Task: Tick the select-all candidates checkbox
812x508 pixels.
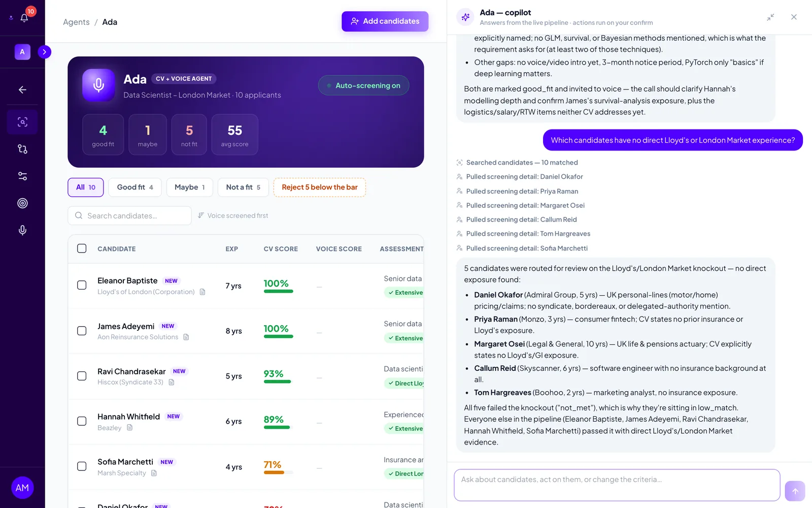Action: click(82, 248)
